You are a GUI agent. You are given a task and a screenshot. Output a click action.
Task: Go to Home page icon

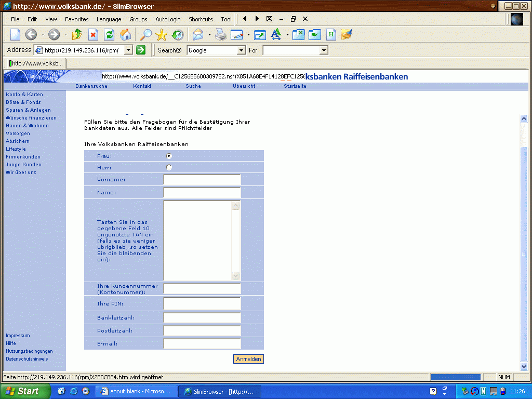point(126,34)
